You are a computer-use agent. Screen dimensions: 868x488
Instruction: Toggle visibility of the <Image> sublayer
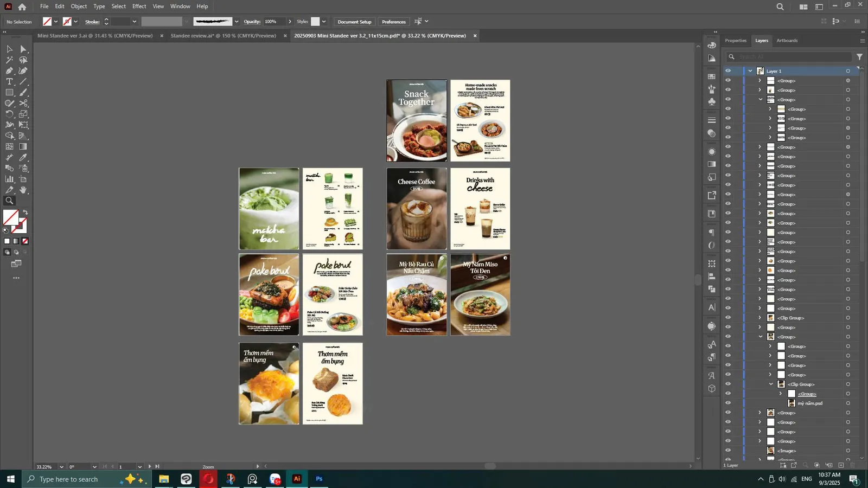click(x=728, y=451)
